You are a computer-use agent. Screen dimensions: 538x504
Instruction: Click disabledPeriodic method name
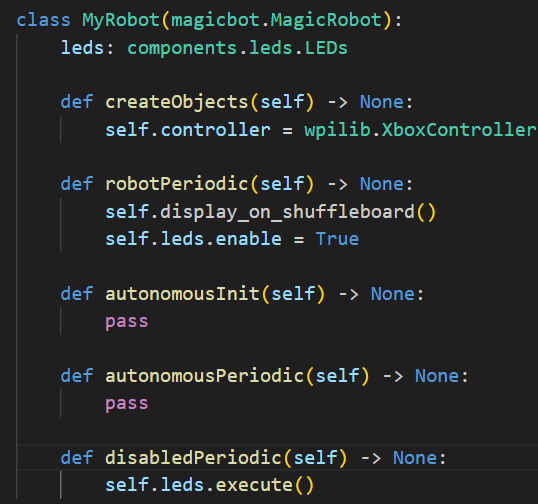pyautogui.click(x=194, y=458)
